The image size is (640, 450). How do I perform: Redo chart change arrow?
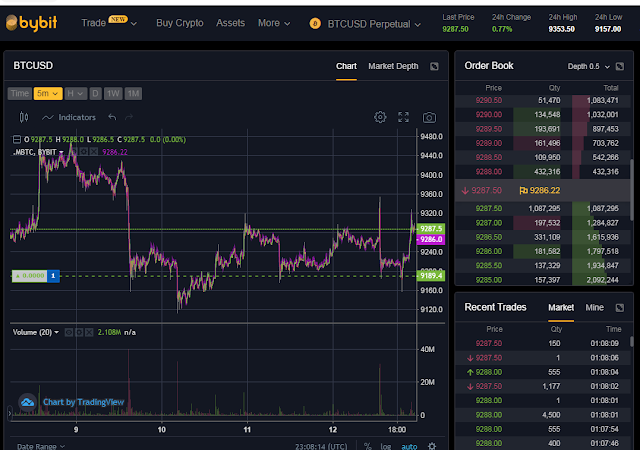pos(129,117)
